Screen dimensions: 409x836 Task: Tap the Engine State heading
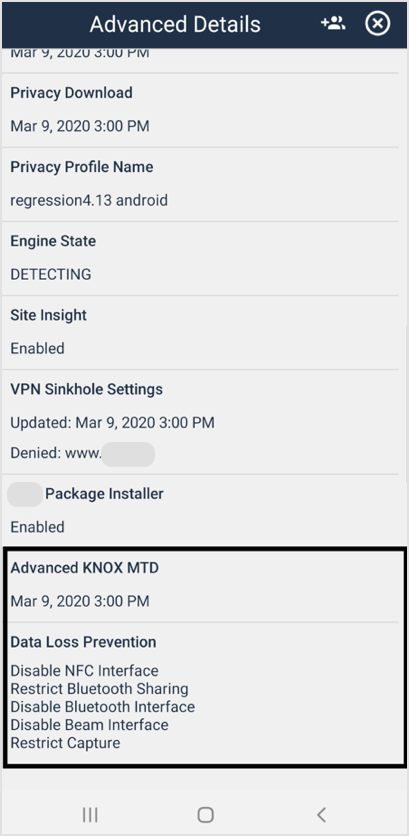53,241
